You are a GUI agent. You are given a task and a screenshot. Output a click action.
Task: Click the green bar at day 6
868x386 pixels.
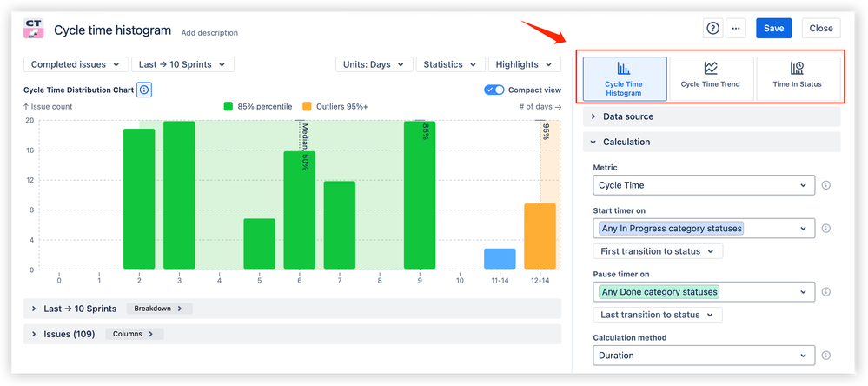coord(300,210)
